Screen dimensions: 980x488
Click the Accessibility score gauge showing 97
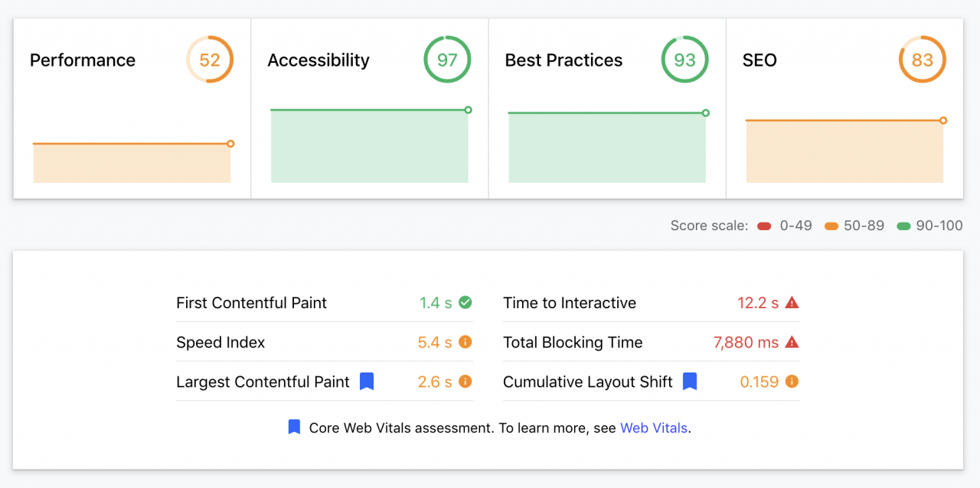[447, 60]
